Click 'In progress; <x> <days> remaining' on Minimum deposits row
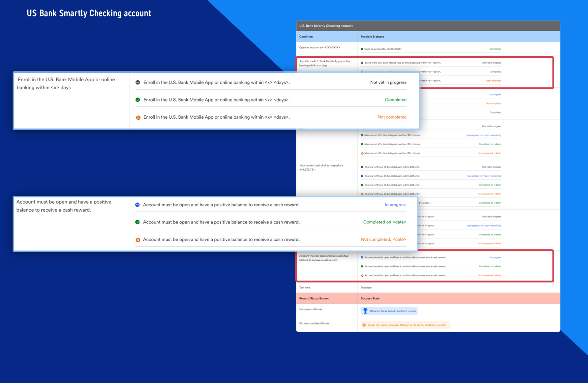The width and height of the screenshot is (588, 383). coord(484,135)
